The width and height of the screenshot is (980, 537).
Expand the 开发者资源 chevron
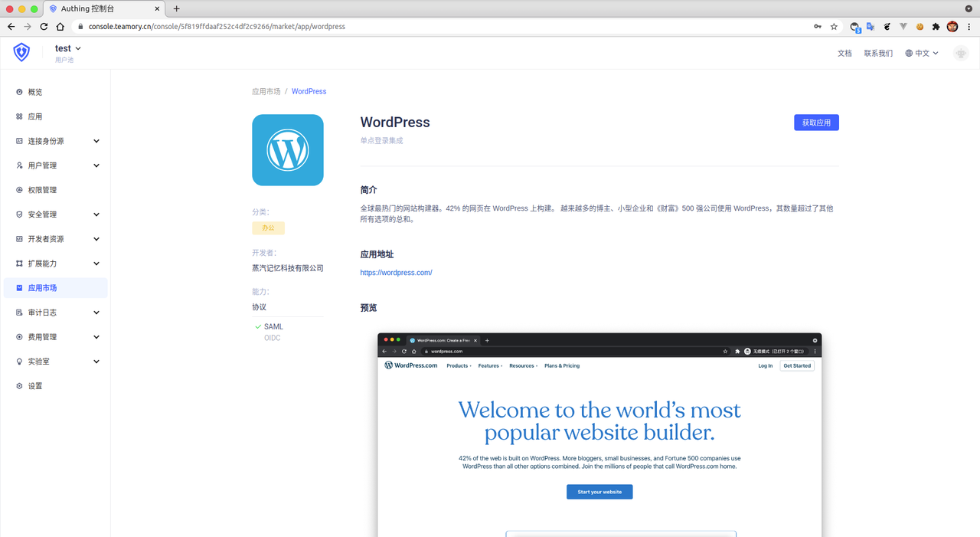[x=96, y=239]
